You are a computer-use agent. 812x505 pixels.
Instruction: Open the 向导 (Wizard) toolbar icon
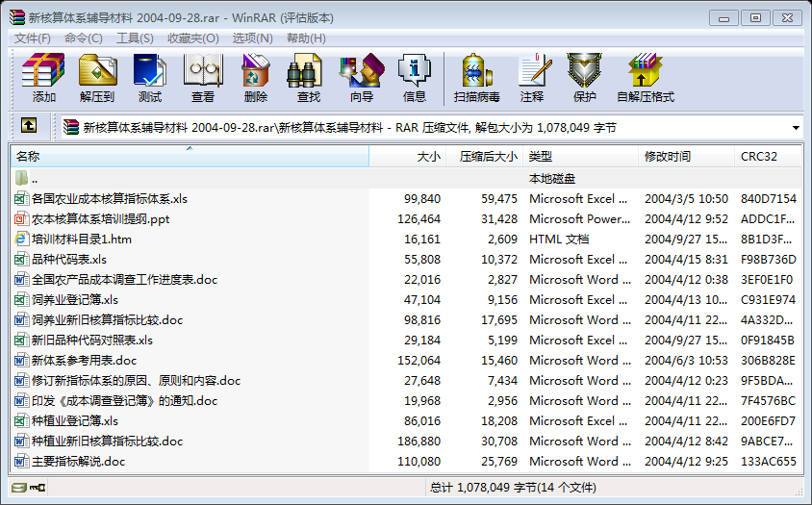[x=362, y=70]
